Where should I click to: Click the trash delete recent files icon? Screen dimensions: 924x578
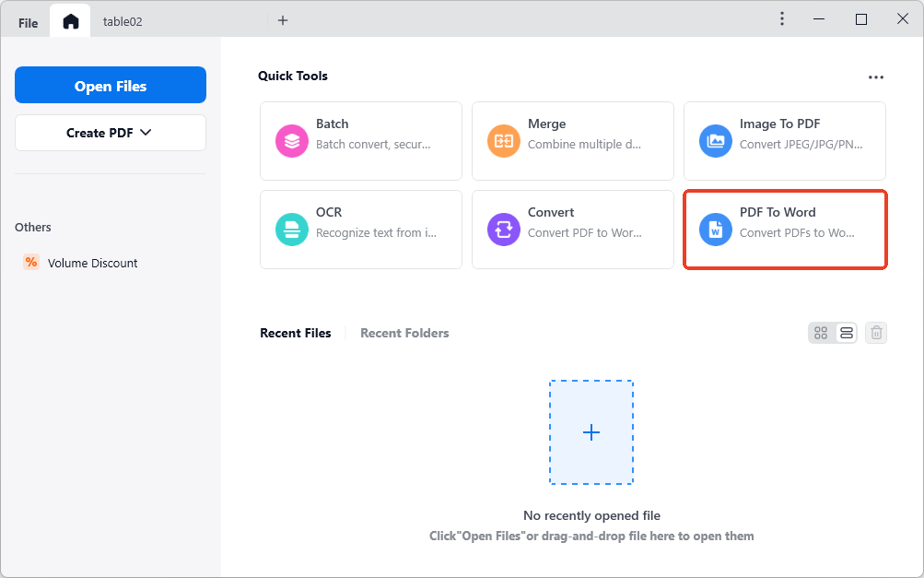876,333
